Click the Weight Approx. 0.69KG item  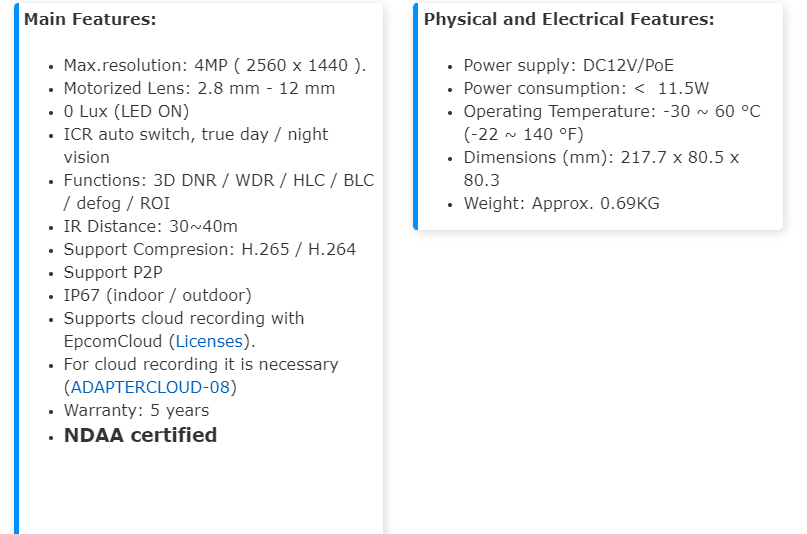[x=561, y=203]
